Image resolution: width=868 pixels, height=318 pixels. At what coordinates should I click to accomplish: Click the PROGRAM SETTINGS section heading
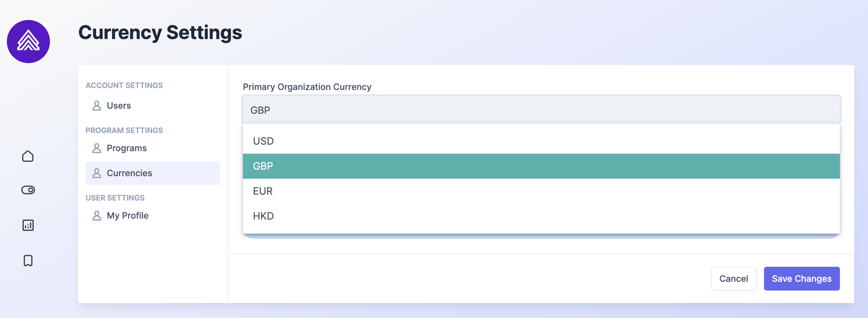(124, 130)
